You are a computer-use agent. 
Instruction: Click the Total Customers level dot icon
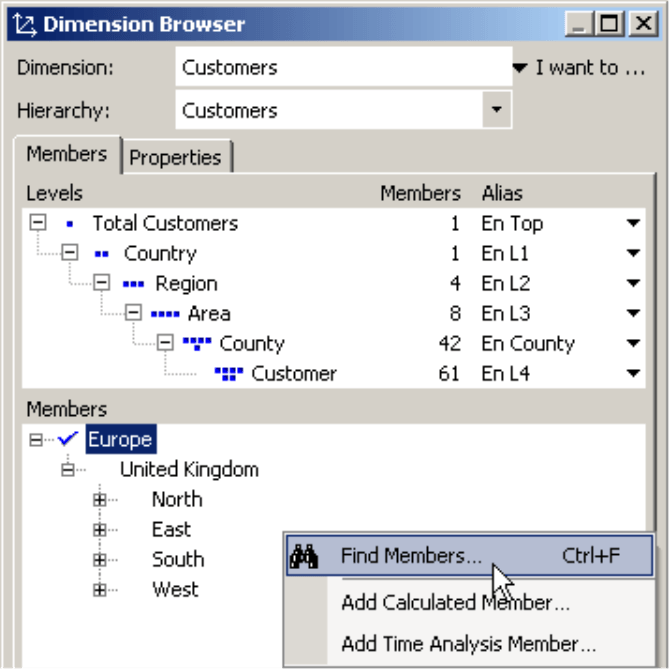click(69, 224)
